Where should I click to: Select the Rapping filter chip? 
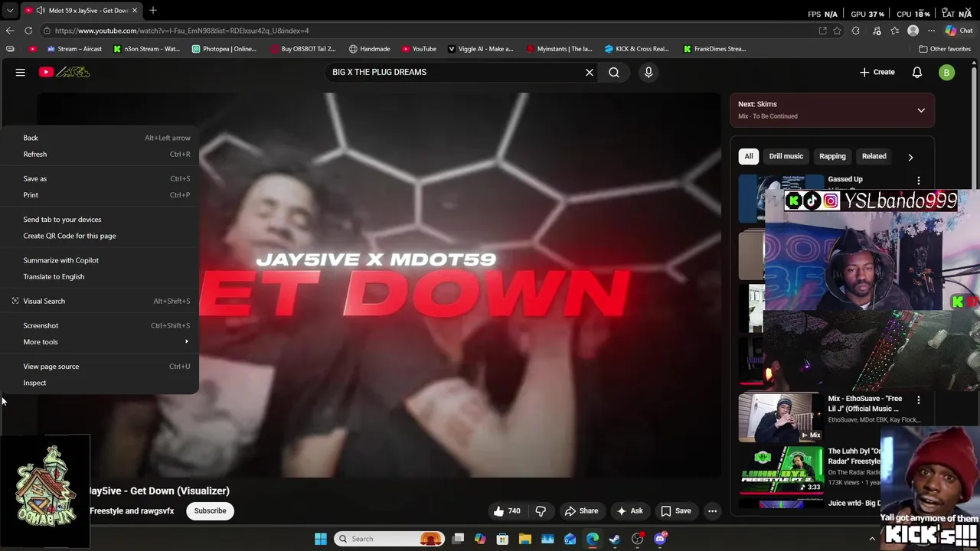pyautogui.click(x=832, y=156)
